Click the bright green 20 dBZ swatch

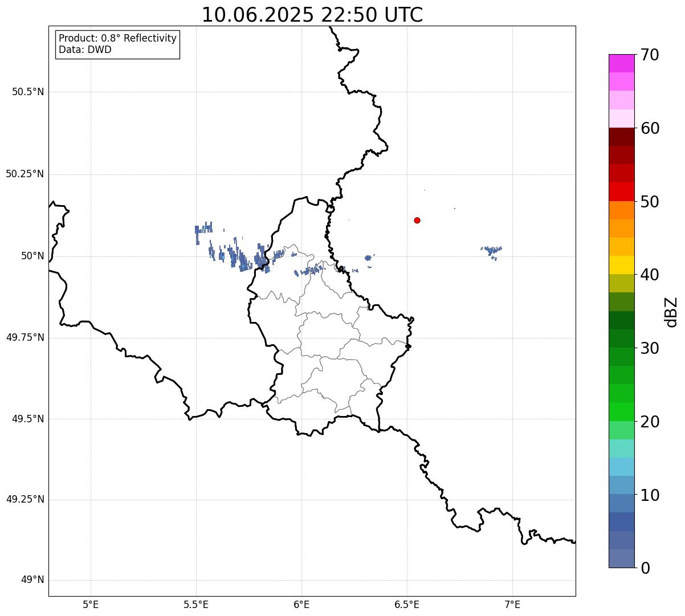[621, 411]
